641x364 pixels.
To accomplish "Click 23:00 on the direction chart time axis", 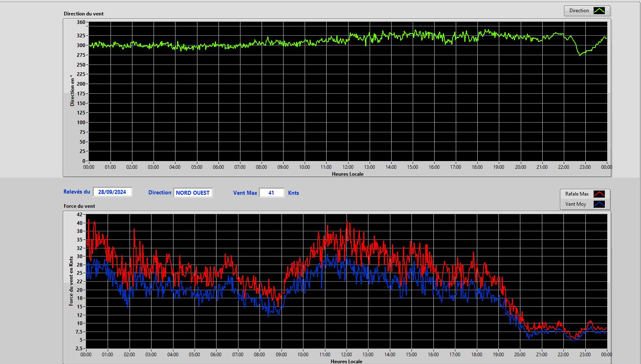I will point(585,167).
